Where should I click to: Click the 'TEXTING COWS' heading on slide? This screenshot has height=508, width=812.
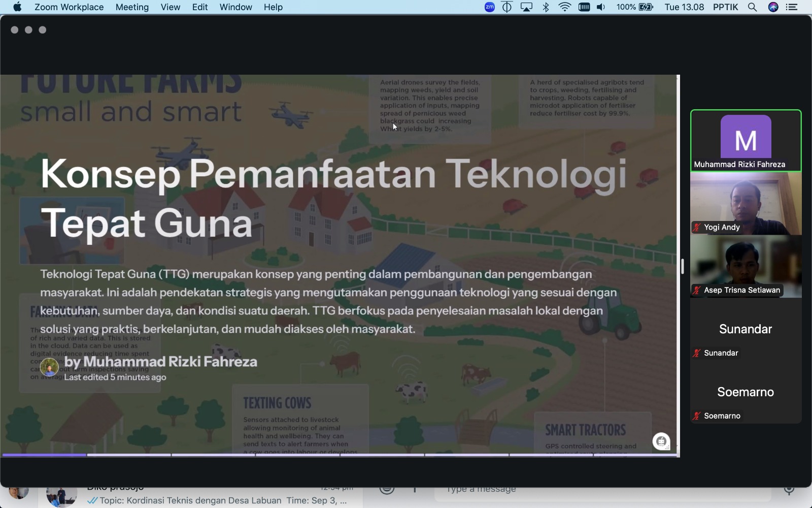point(277,403)
